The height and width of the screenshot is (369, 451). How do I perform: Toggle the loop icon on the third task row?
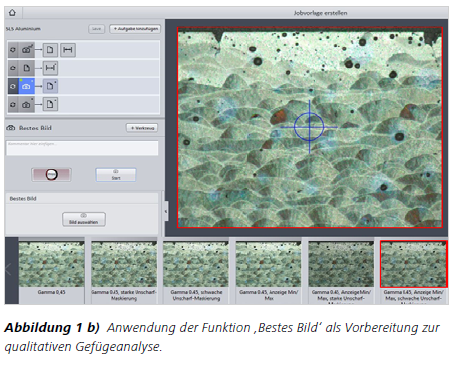13,86
